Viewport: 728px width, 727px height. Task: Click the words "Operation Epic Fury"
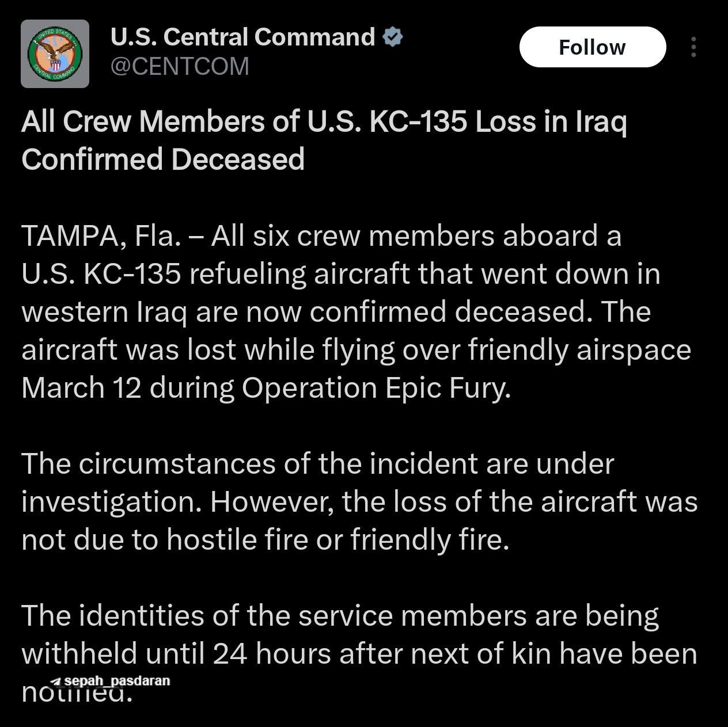tap(376, 388)
